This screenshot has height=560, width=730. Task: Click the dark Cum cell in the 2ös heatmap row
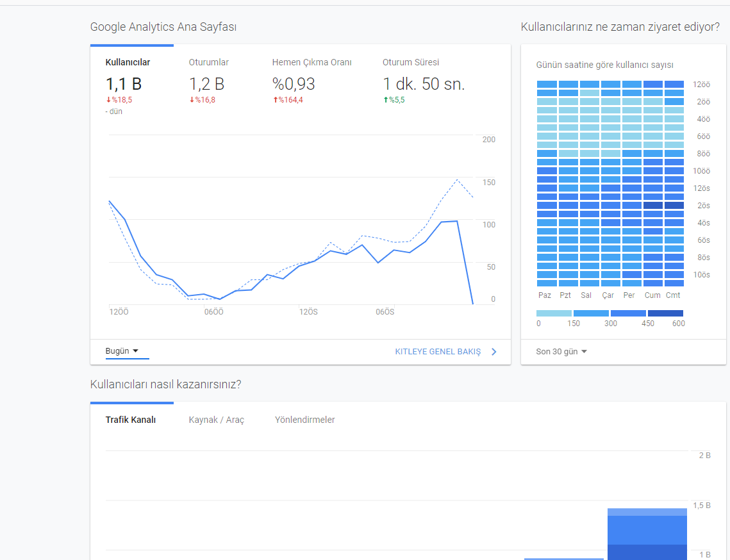(x=652, y=205)
